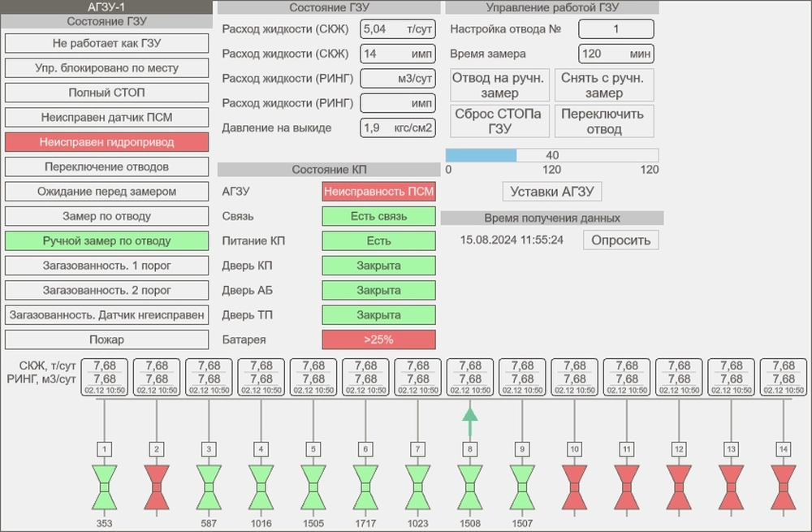Click the 'Время замера' minutes field
The width and height of the screenshot is (812, 532).
tap(615, 54)
